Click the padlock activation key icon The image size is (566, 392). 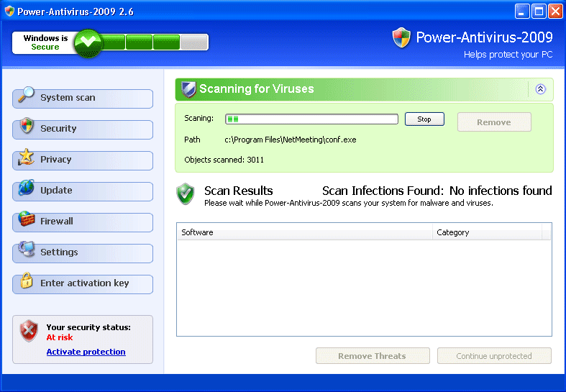coord(27,281)
